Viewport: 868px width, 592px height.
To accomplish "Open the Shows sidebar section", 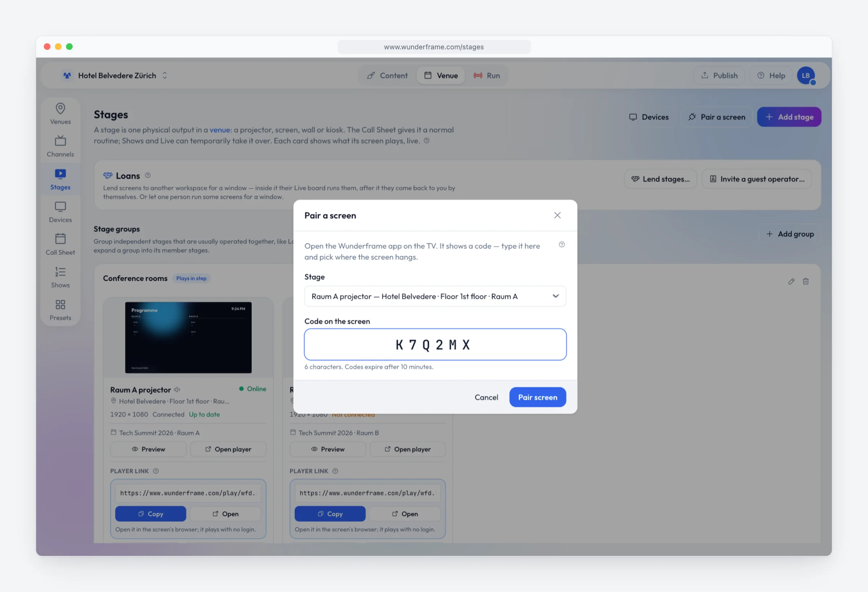I will pyautogui.click(x=60, y=278).
